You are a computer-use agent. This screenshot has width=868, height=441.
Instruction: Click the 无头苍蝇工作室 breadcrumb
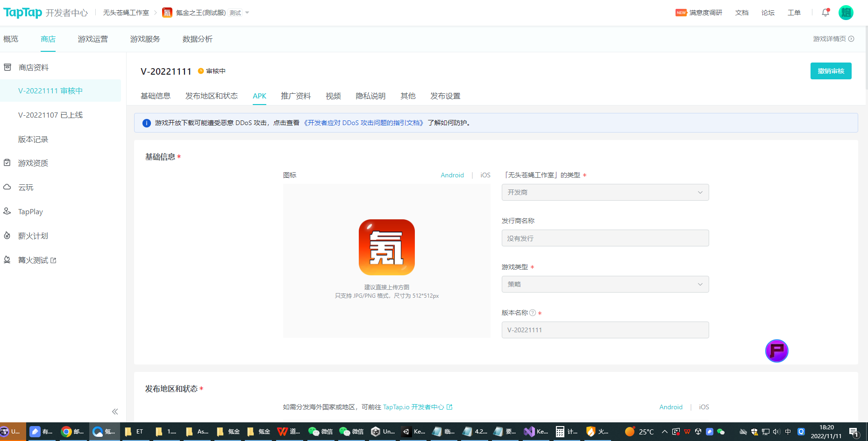tap(126, 13)
